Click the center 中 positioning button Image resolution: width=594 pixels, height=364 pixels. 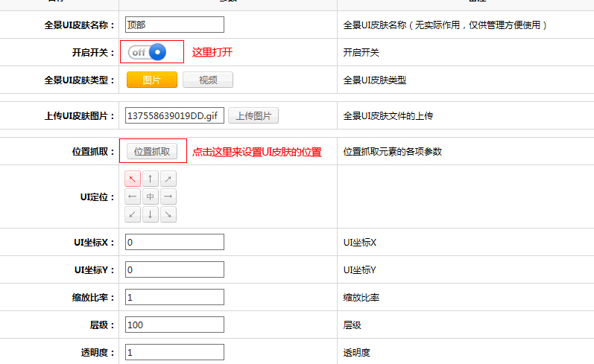pos(151,197)
